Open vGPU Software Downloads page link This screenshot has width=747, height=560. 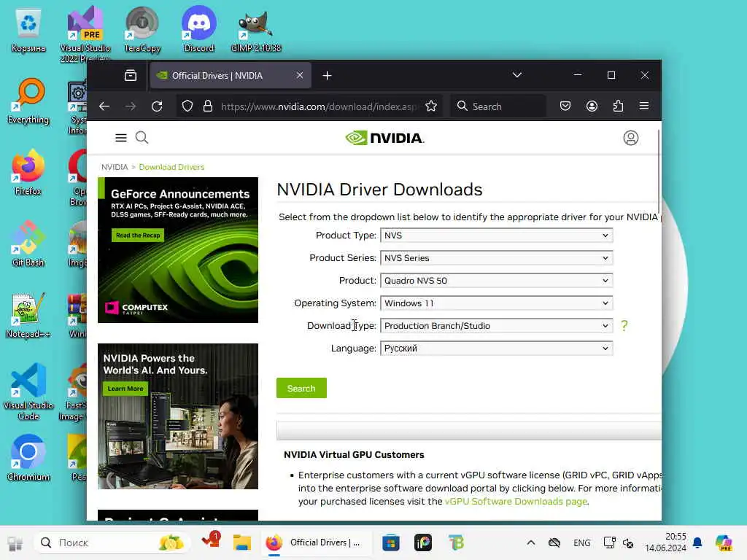pos(516,502)
